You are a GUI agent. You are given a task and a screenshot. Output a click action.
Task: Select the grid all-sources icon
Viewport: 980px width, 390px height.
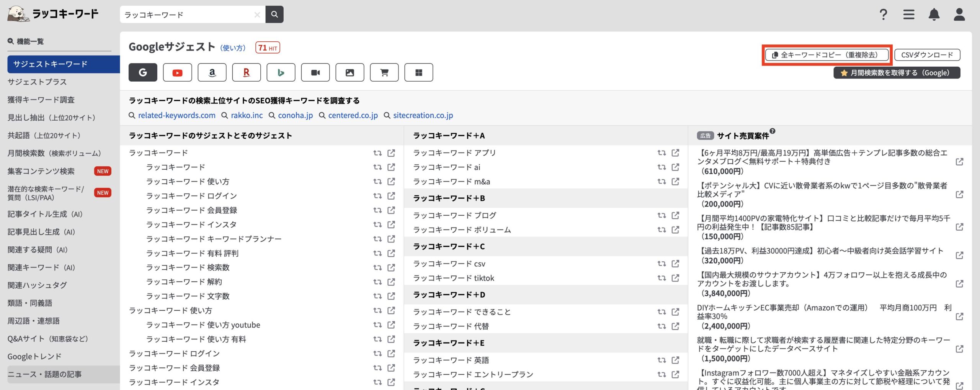tap(418, 72)
